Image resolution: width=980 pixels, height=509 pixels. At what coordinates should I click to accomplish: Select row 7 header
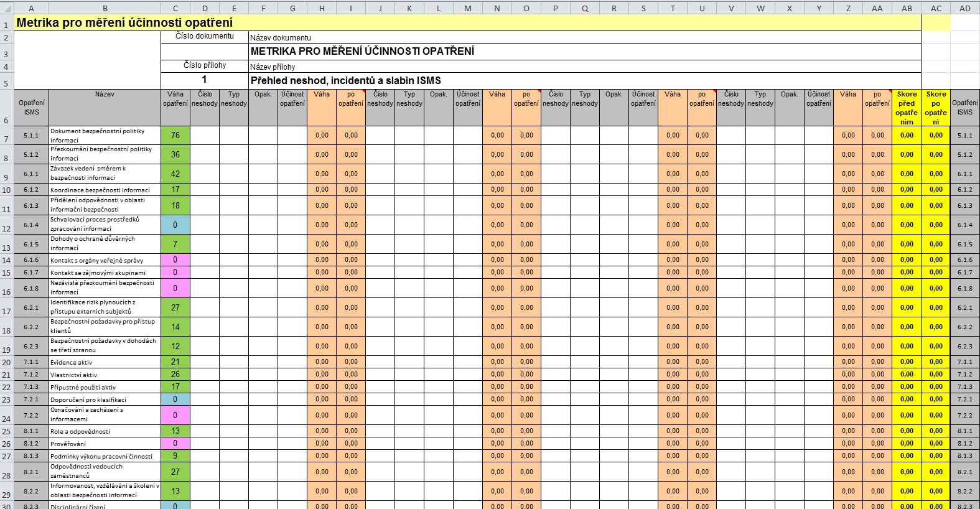coord(7,136)
